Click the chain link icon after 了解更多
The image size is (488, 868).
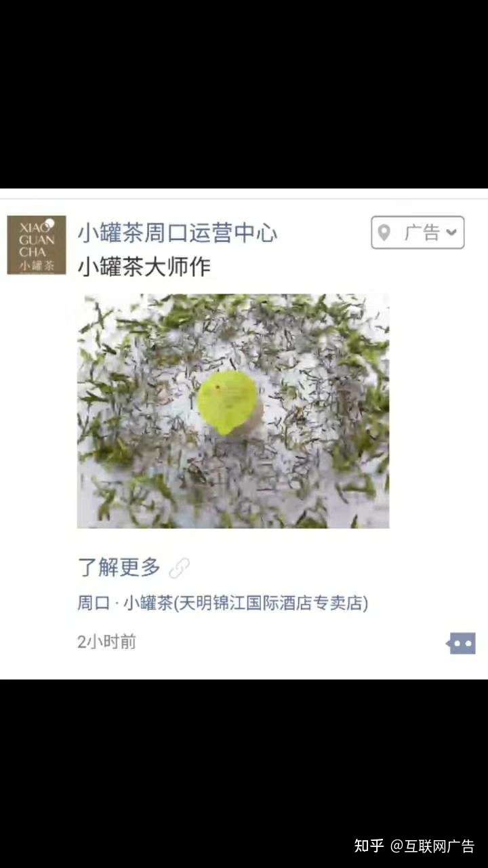point(179,568)
